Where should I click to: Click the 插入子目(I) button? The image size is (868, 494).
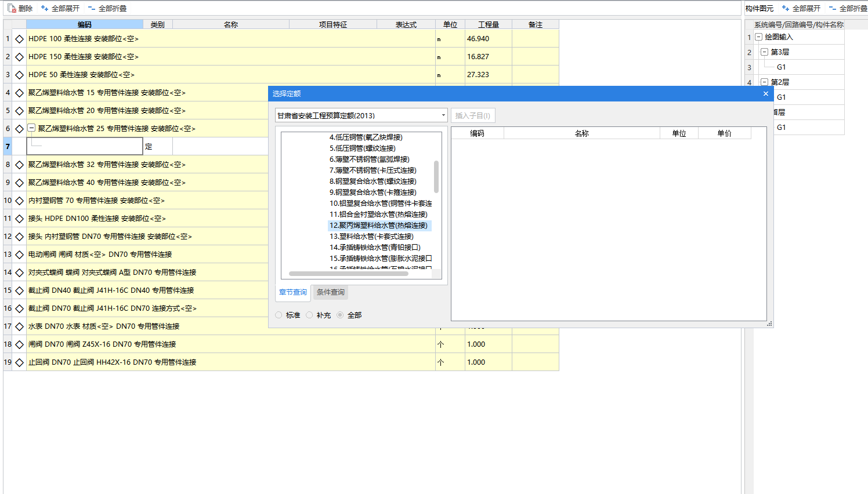point(473,115)
